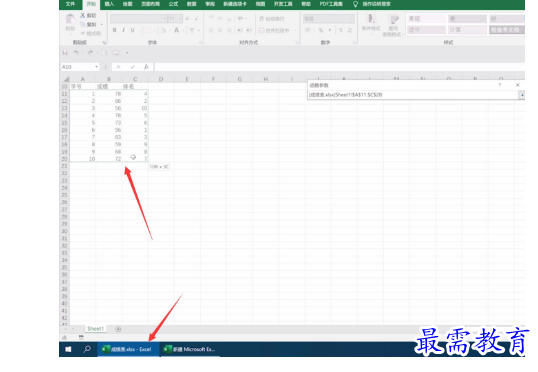Toggle center text horizontally
Viewport: 538px width, 372px height.
220,30
